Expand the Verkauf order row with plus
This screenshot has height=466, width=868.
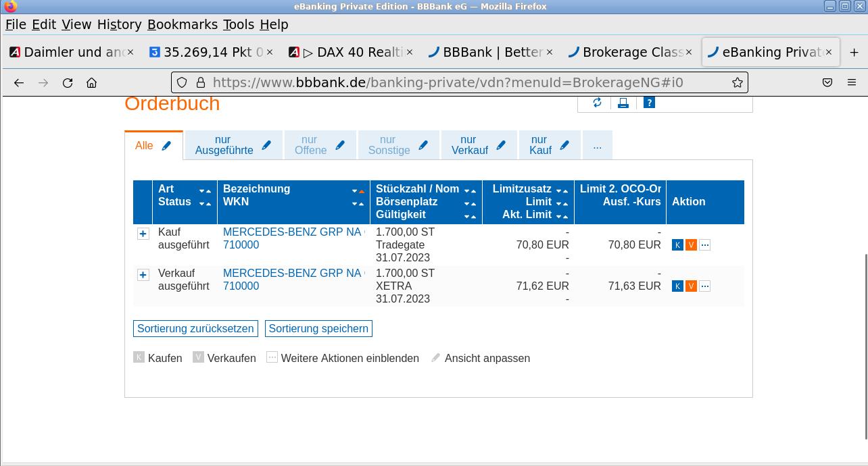click(x=143, y=275)
